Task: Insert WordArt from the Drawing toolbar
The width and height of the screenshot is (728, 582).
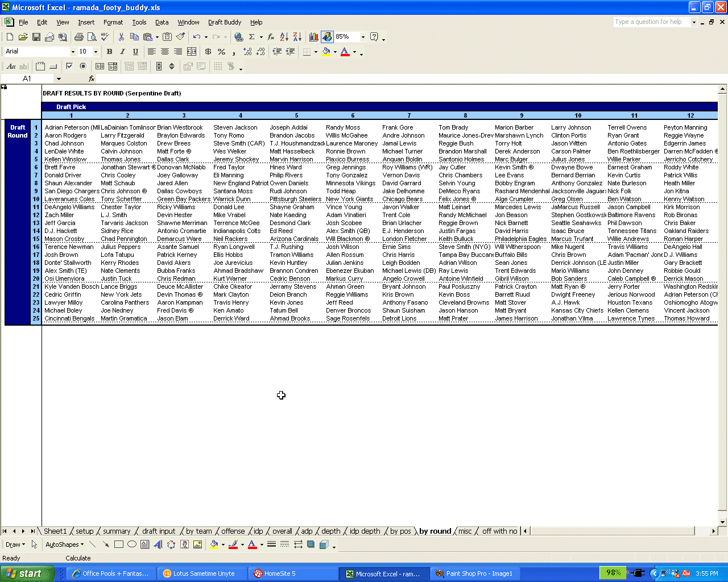Action: point(158,544)
